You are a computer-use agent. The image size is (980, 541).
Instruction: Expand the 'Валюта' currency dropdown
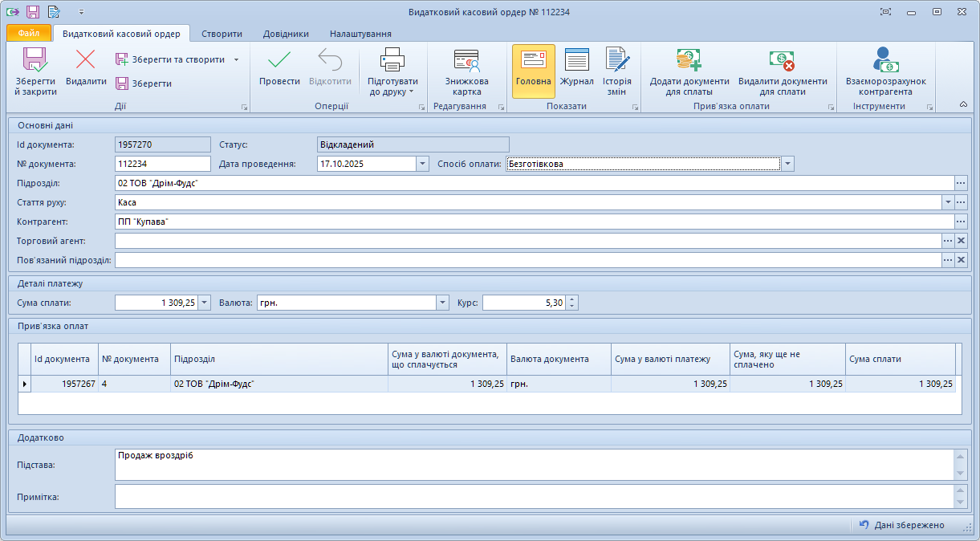point(442,303)
